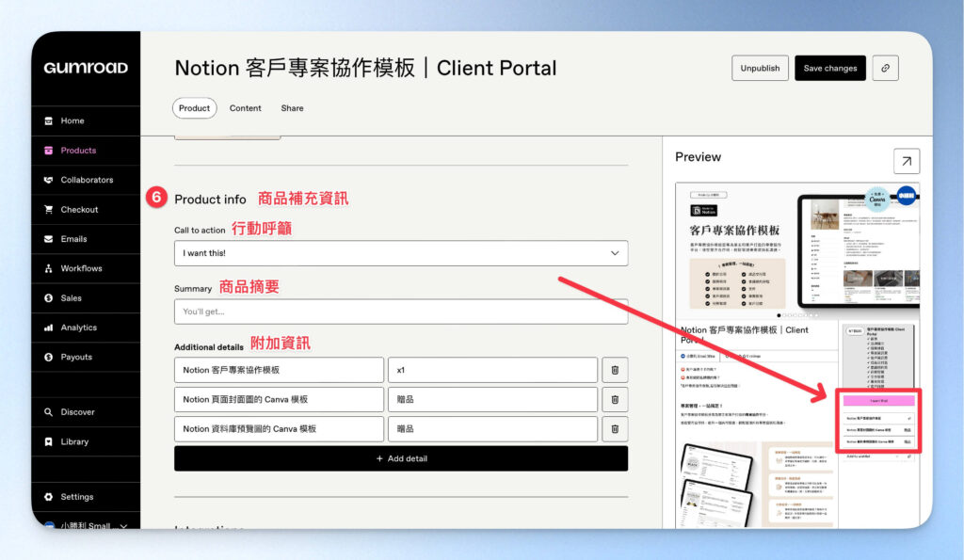The height and width of the screenshot is (560, 964).
Task: Open Settings from sidebar
Action: [86, 497]
